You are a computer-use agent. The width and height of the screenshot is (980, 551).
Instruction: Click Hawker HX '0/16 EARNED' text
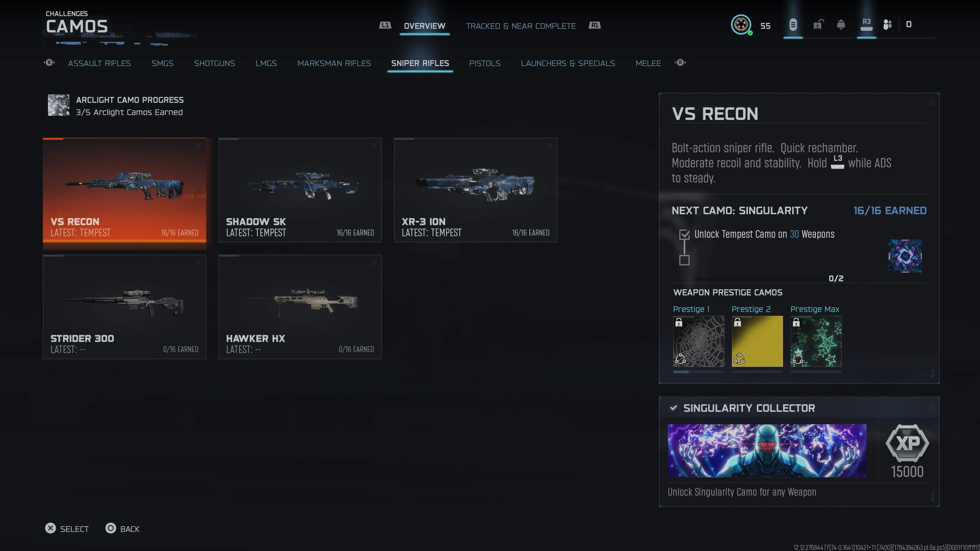(x=356, y=349)
